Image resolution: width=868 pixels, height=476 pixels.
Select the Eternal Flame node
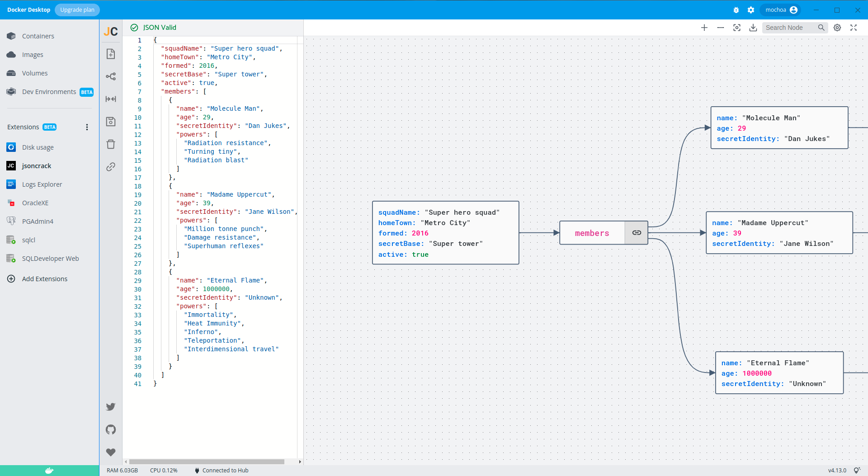point(779,373)
